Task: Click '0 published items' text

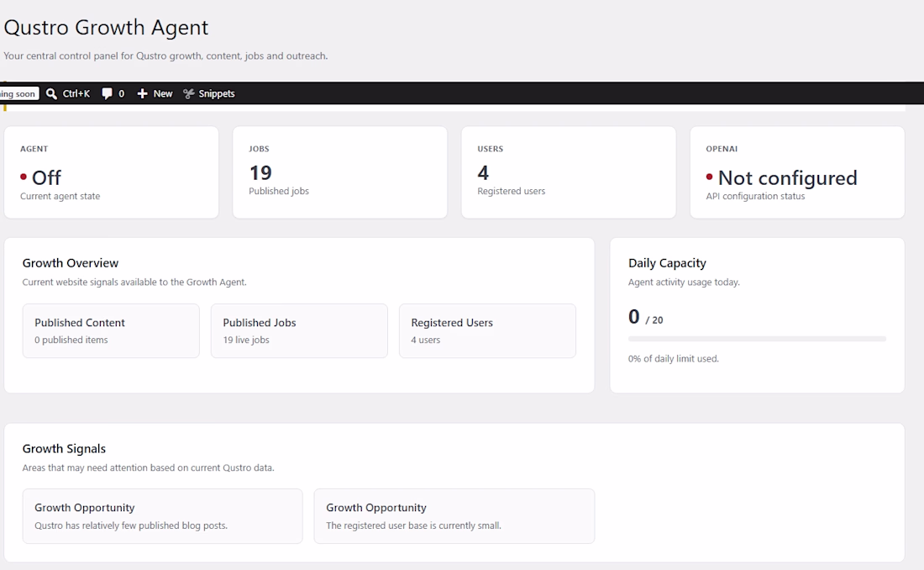Action: (x=71, y=340)
